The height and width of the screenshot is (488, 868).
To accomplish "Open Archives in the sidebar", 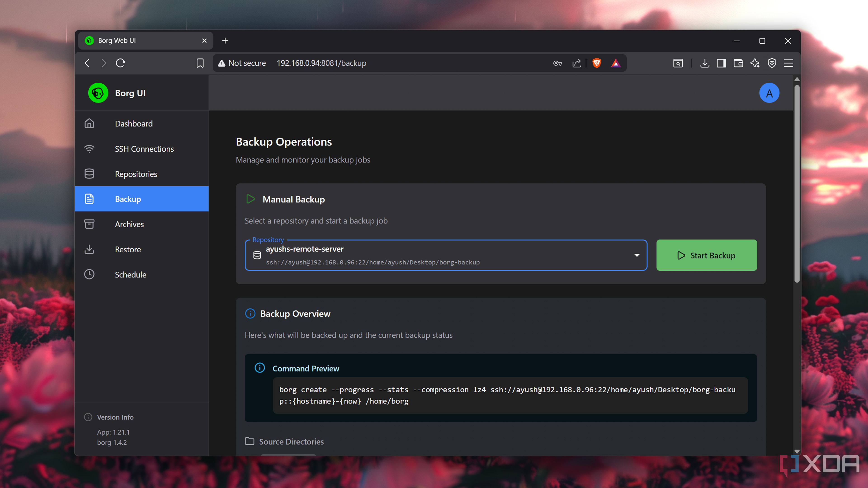I will (x=142, y=224).
